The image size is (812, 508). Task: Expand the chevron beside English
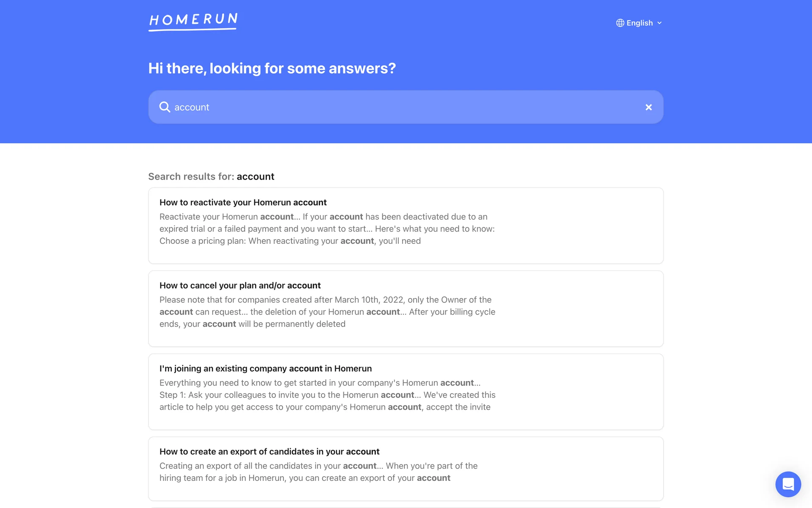(x=659, y=23)
